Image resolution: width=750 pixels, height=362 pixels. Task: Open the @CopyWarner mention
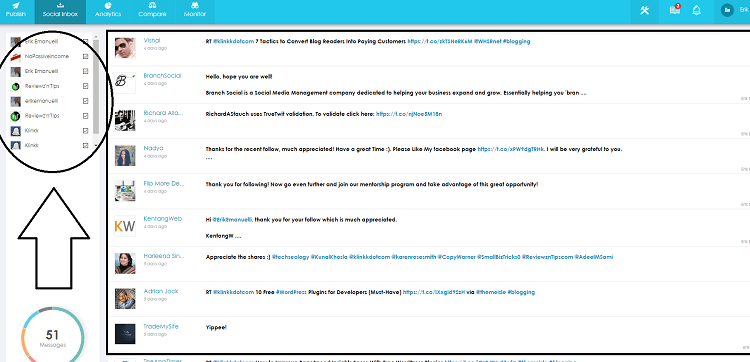[x=456, y=257]
